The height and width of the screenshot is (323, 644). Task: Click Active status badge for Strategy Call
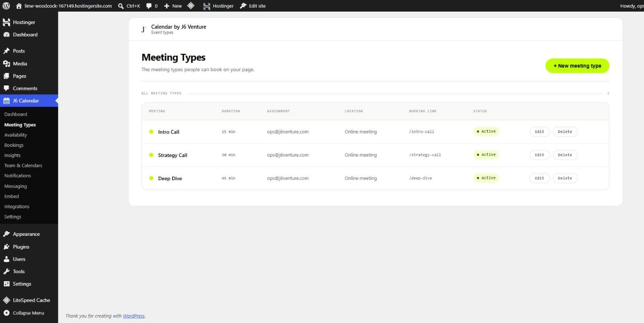coord(486,155)
